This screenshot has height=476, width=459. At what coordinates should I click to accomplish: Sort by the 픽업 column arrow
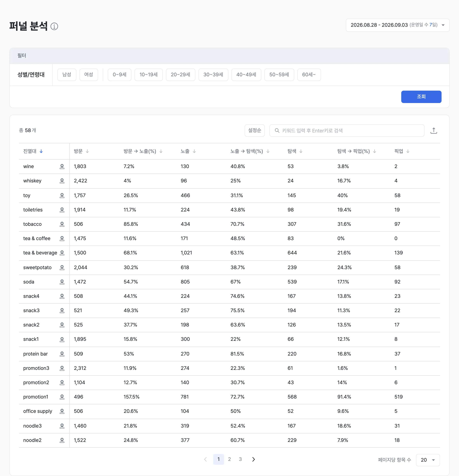408,151
